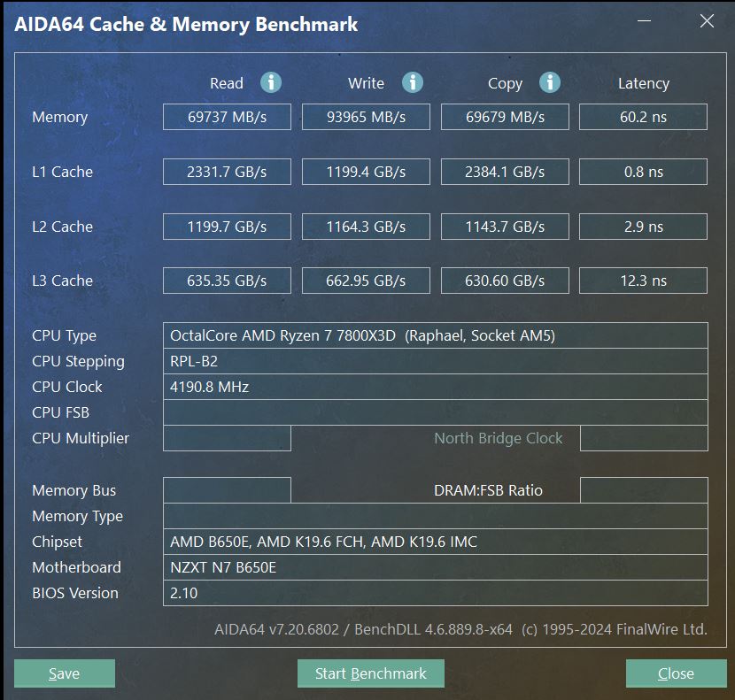This screenshot has height=700, width=735.
Task: Click the CPU Stepping label
Action: [78, 361]
